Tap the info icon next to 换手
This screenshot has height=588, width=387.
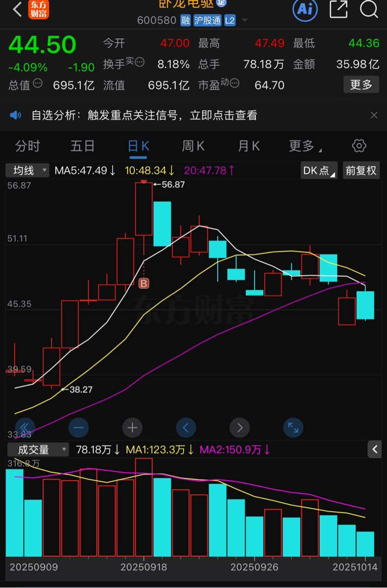pos(139,62)
